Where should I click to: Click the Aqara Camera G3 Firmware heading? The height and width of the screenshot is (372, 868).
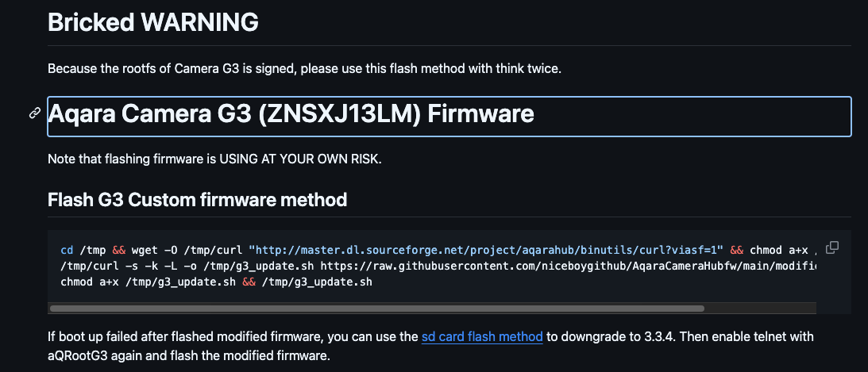click(291, 115)
